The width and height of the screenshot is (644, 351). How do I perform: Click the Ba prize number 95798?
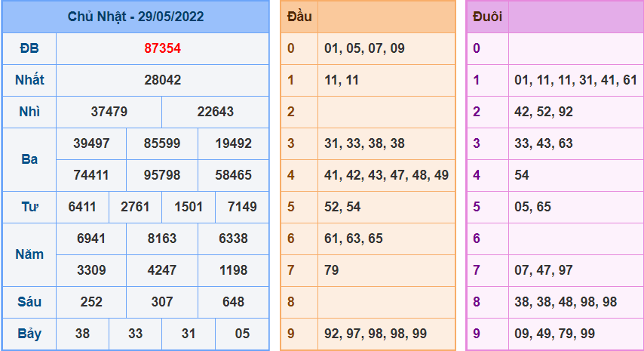(162, 175)
